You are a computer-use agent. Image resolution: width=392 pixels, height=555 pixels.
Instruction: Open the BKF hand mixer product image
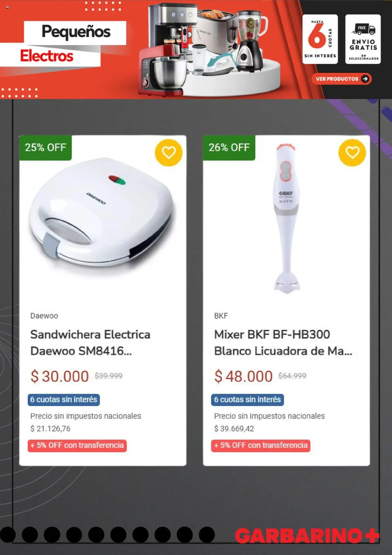(x=286, y=218)
